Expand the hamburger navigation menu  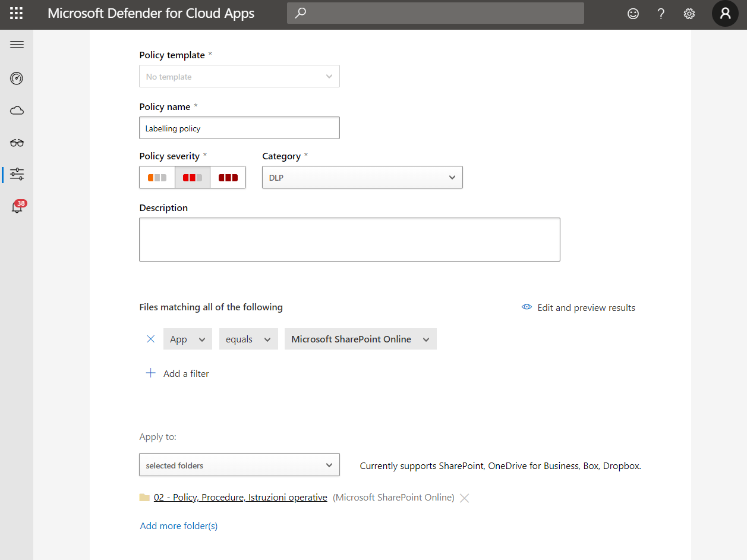click(x=17, y=45)
